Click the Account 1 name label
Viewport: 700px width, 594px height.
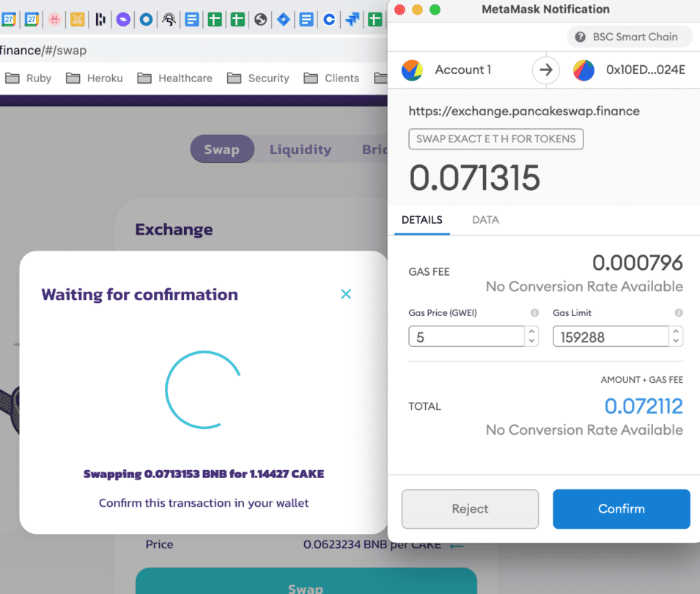(x=463, y=70)
